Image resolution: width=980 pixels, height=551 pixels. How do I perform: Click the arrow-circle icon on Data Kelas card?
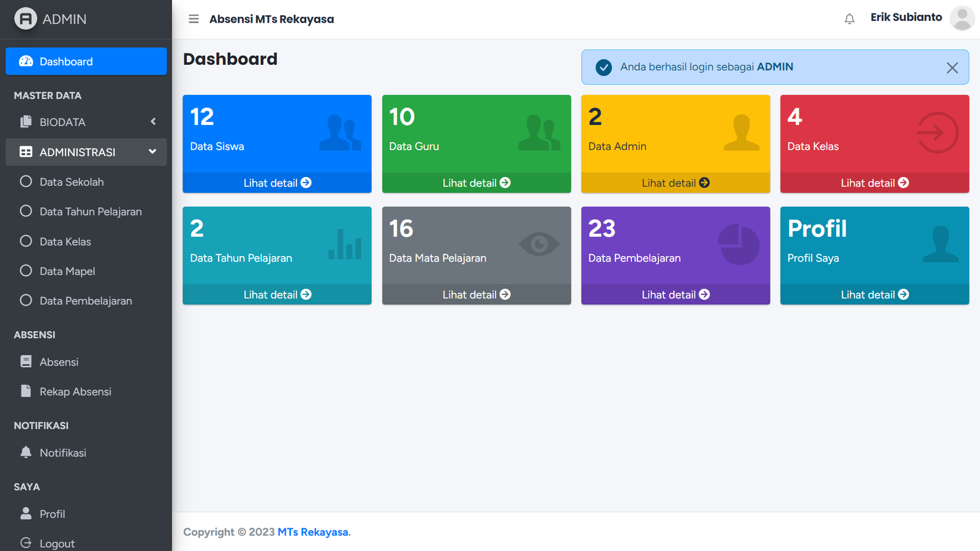[937, 133]
